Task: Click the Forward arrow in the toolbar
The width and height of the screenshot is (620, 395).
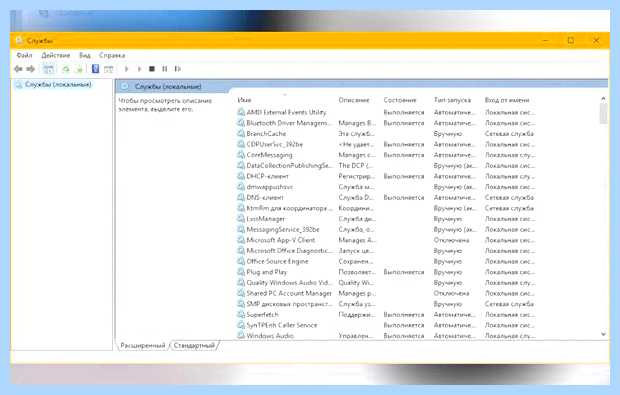Action: (30, 69)
